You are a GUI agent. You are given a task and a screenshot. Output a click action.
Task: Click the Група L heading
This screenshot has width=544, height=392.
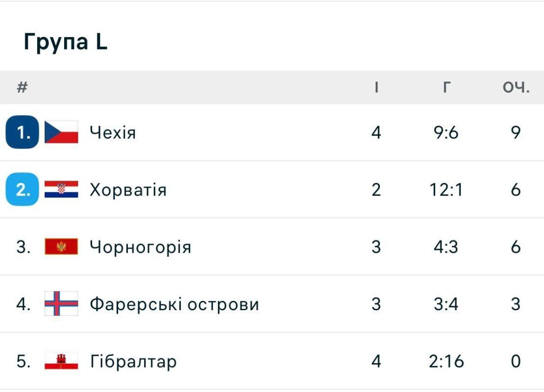(x=65, y=43)
